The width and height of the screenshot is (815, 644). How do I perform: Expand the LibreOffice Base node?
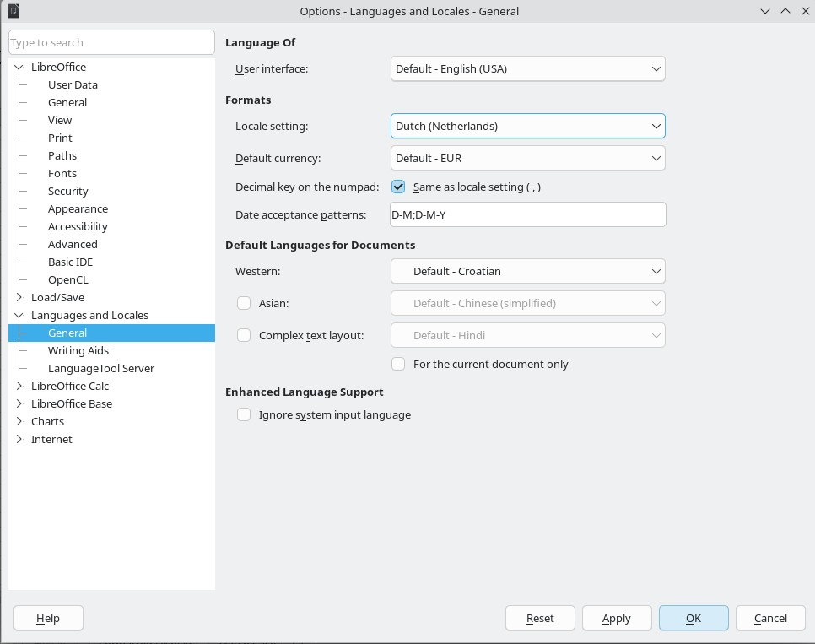19,403
